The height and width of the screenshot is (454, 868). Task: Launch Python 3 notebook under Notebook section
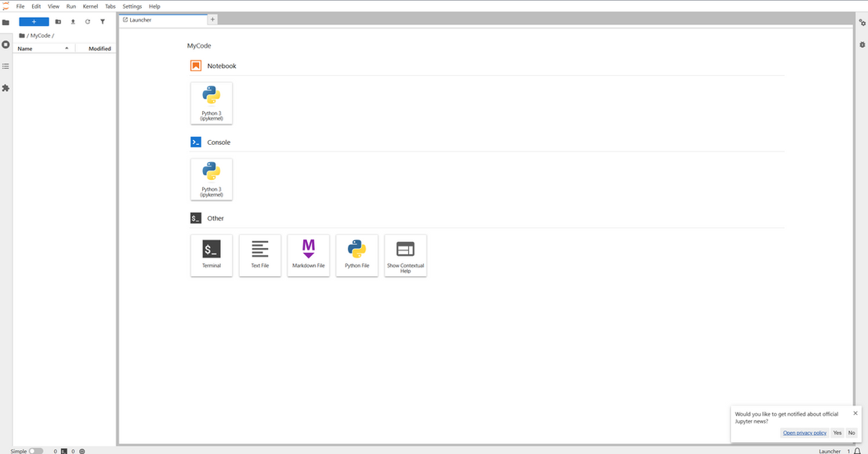(212, 103)
